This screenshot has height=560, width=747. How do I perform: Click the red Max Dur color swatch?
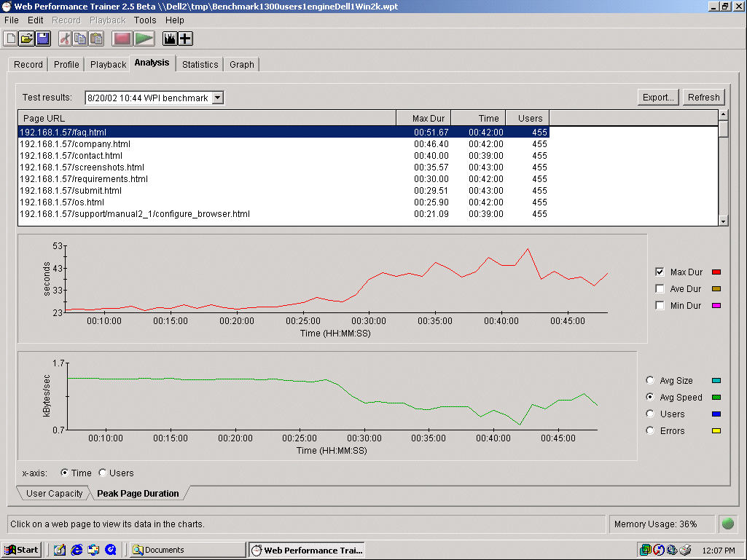(716, 272)
